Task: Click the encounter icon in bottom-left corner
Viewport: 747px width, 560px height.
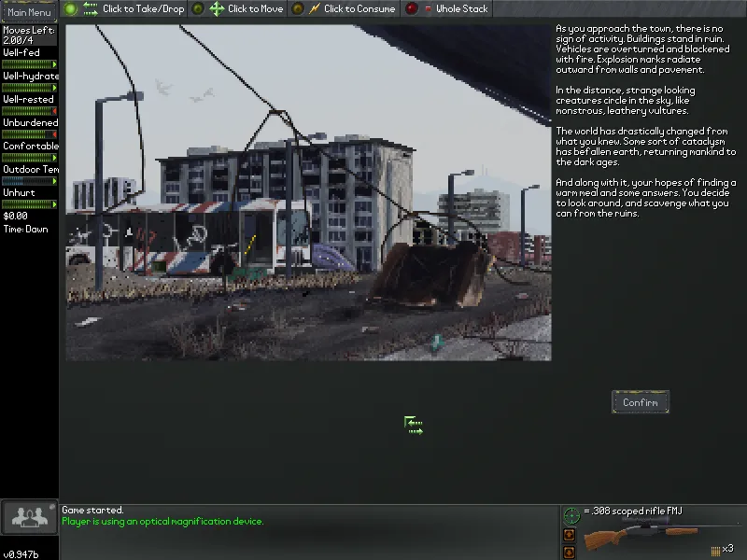Action: [x=29, y=516]
